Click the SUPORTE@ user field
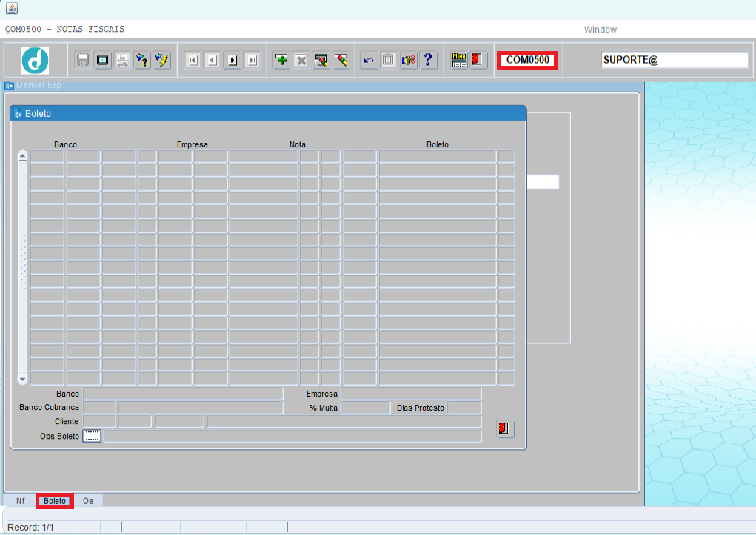Viewport: 756px width, 535px height. point(675,60)
